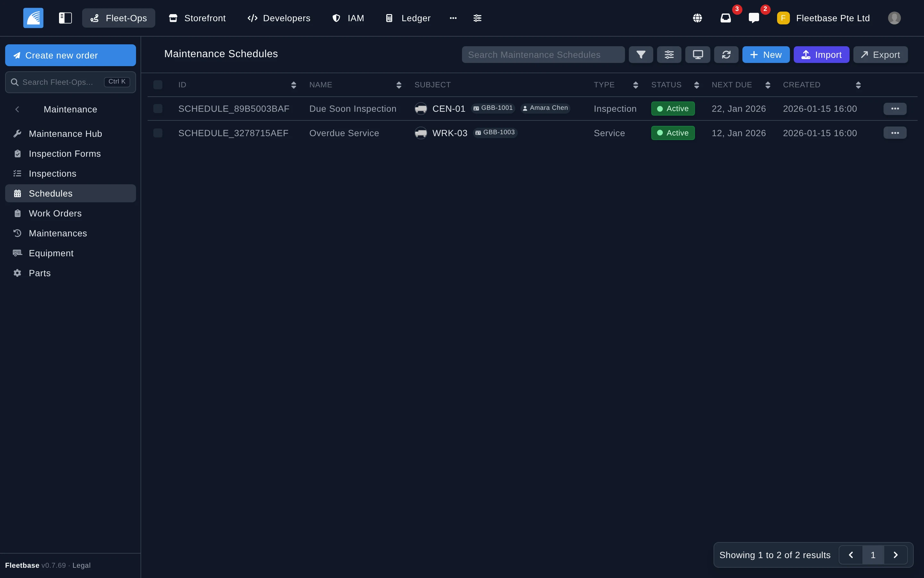Open the Ledger tab

pos(408,18)
